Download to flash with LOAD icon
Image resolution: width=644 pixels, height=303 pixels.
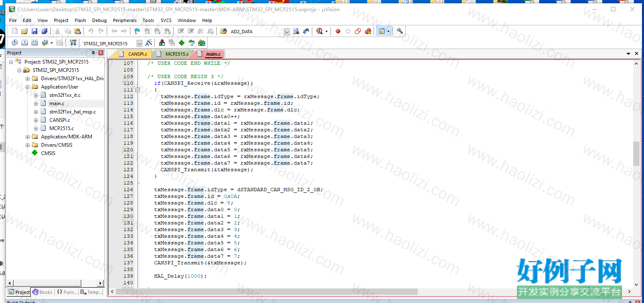[73, 43]
